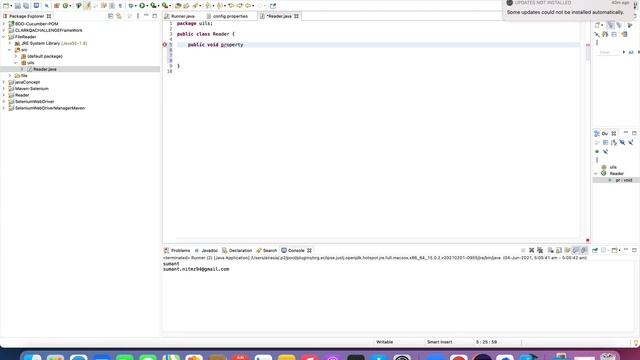Viewport: 640px width, 360px height.
Task: Click New Task icon in Task List
Action: [x=598, y=25]
